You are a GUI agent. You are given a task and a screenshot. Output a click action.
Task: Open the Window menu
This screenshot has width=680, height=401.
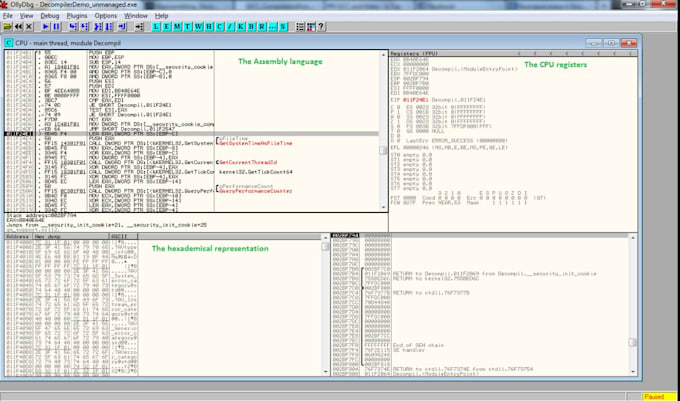(136, 16)
